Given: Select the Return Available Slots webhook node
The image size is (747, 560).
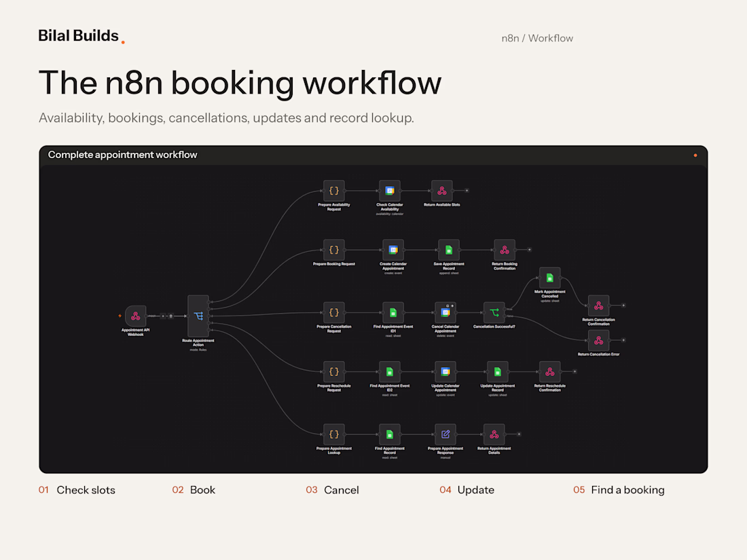Looking at the screenshot, I should (441, 191).
